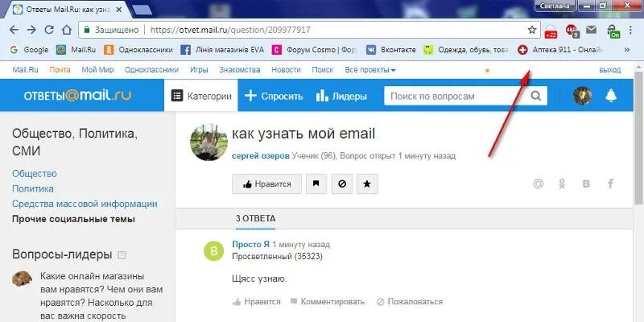The height and width of the screenshot is (322, 644).
Task: Open the browser home page icon
Action: click(67, 30)
